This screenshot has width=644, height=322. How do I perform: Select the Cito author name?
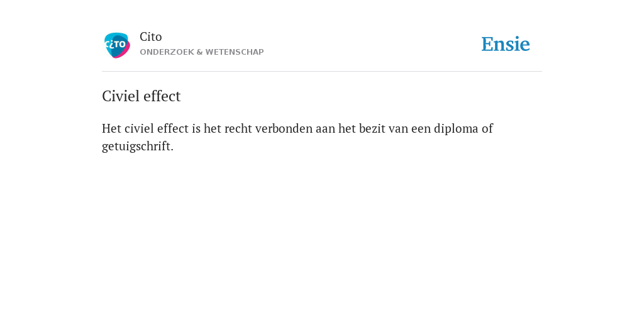point(151,37)
